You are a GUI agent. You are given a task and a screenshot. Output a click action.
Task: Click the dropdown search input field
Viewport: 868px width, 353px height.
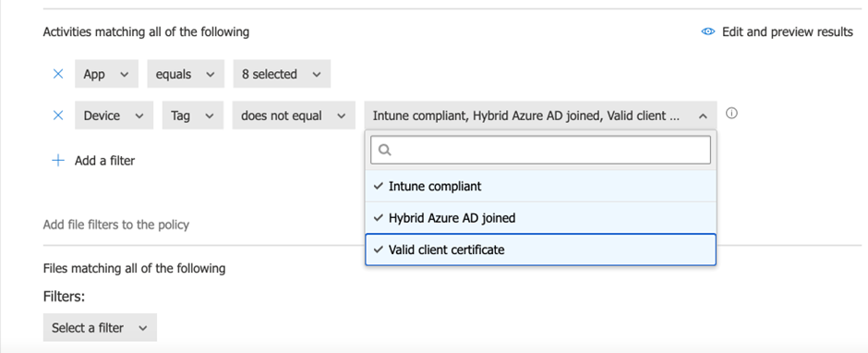tap(540, 151)
